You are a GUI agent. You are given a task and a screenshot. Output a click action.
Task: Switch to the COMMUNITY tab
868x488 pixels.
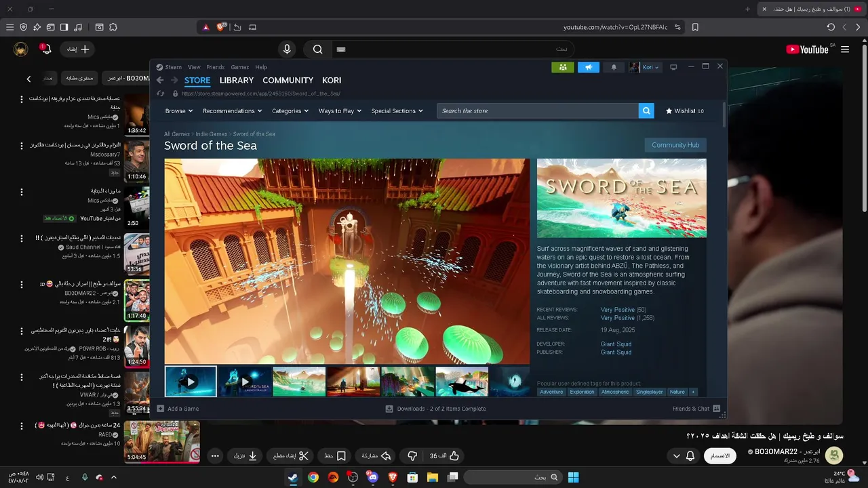[x=288, y=80]
